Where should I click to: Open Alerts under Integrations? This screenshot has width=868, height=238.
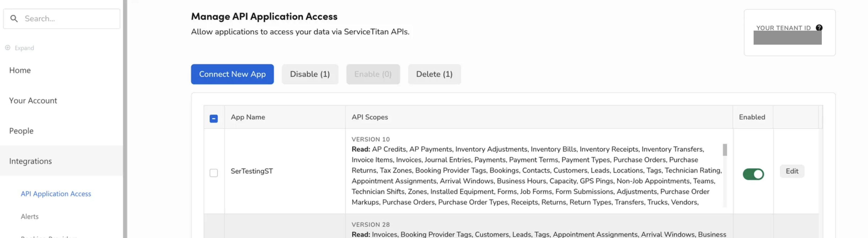[30, 217]
